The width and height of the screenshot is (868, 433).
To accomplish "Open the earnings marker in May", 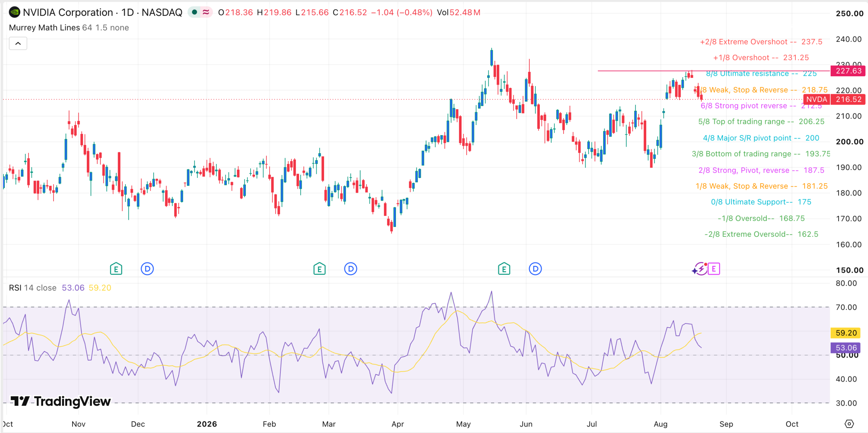I will pyautogui.click(x=504, y=269).
